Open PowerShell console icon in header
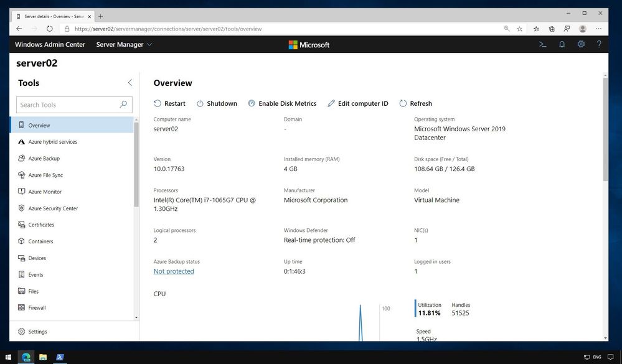The image size is (622, 364). pyautogui.click(x=543, y=44)
